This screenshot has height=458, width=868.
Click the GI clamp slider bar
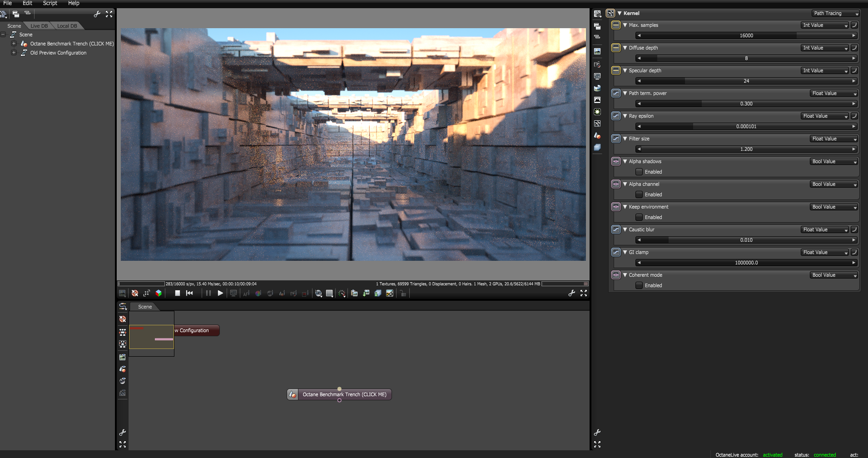pos(746,263)
